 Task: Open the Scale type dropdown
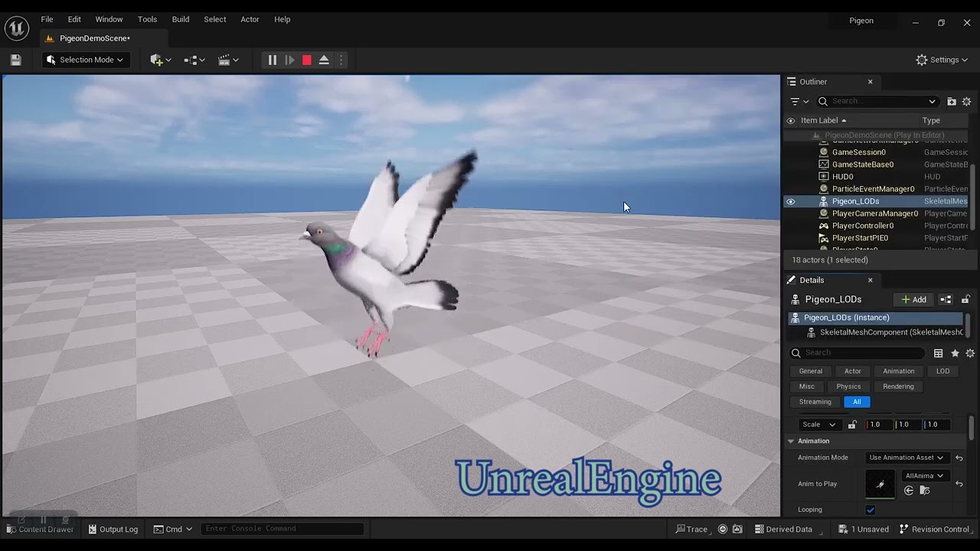point(818,425)
